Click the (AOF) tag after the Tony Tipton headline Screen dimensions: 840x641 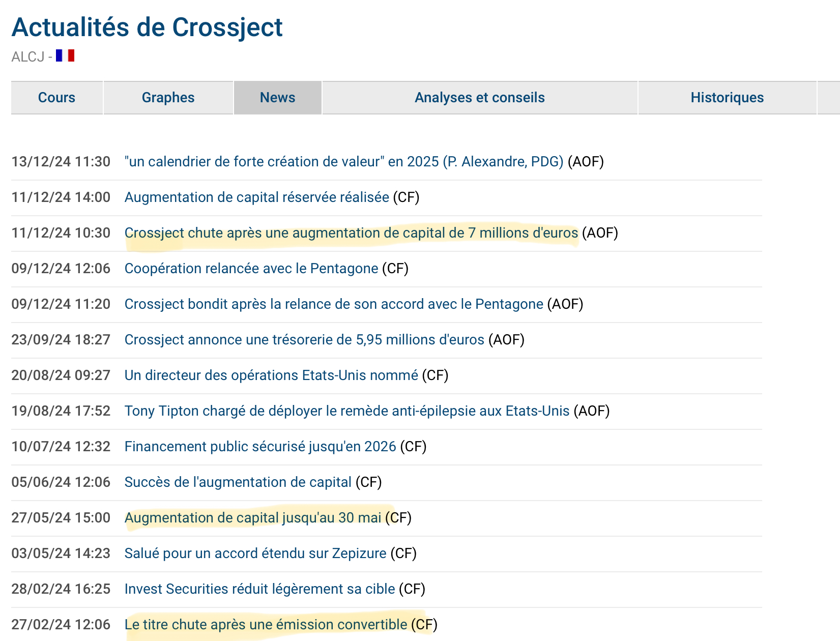coord(592,411)
